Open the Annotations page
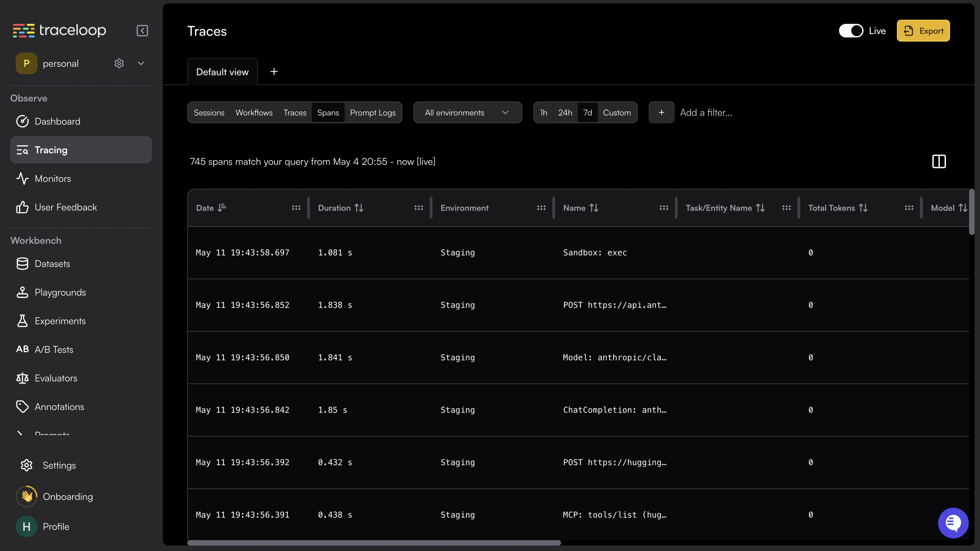Image resolution: width=980 pixels, height=551 pixels. (x=81, y=406)
